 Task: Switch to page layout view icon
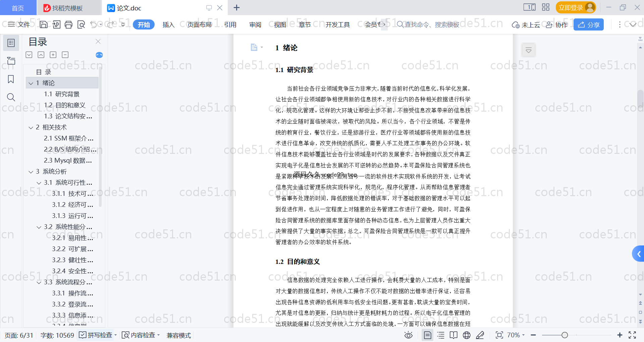click(x=427, y=335)
